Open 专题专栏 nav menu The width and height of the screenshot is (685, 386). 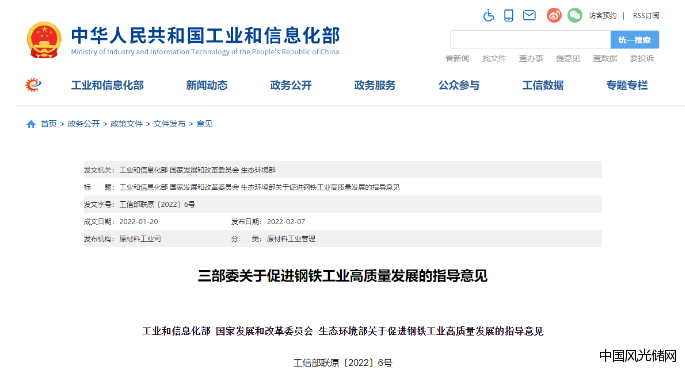point(627,85)
